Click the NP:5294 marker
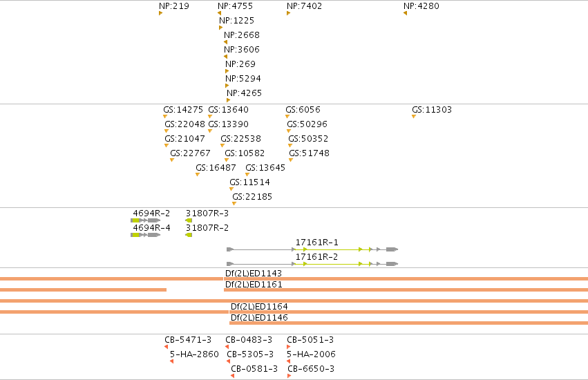The height and width of the screenshot is (380, 588). pyautogui.click(x=227, y=86)
